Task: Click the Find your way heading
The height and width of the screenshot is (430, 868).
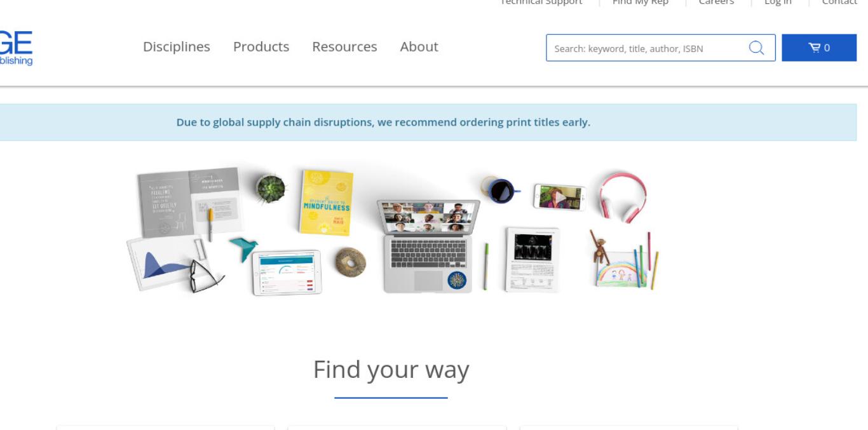Action: click(391, 370)
